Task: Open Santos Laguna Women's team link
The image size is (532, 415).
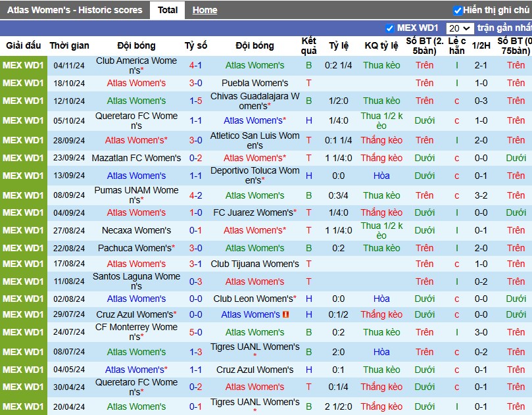Action: coord(136,281)
